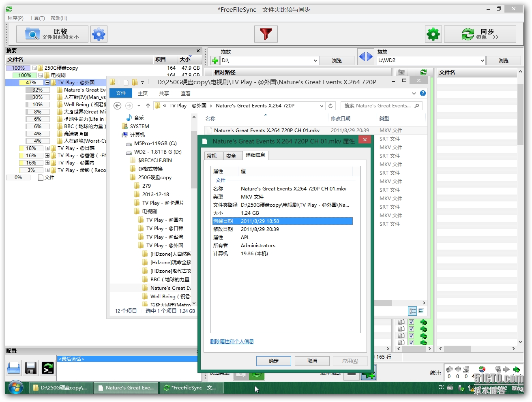The image size is (532, 402).
Task: Load configuration with blue tray icon
Action: (x=14, y=368)
